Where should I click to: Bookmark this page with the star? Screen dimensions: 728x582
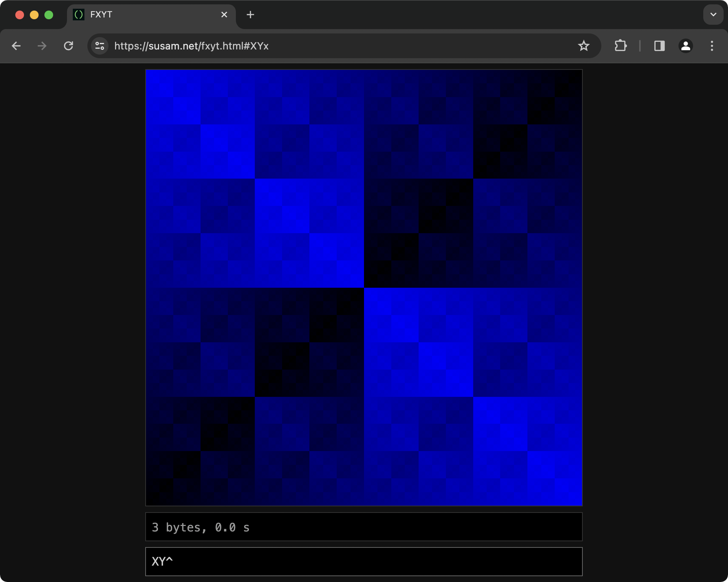[x=584, y=46]
